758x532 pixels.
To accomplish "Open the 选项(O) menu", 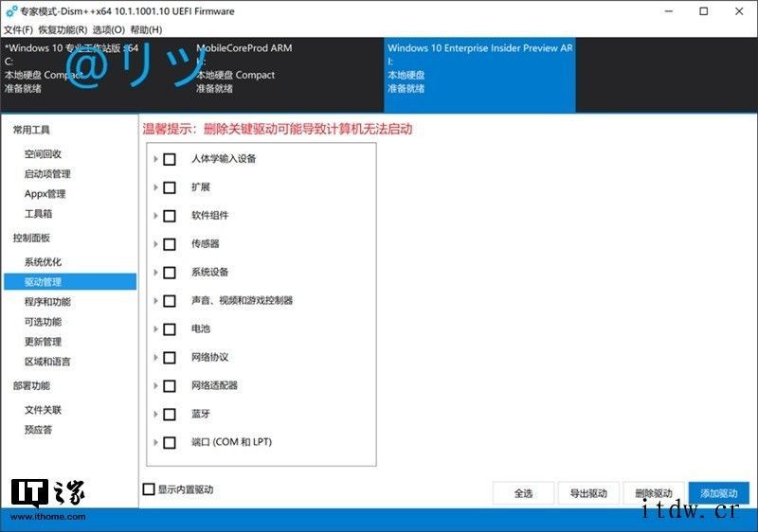I will click(109, 30).
